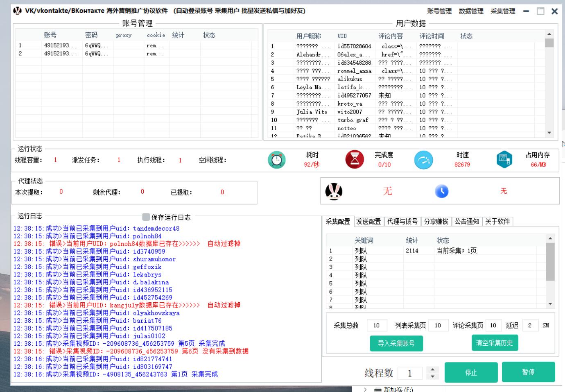Click the red hourglass completion icon
The image size is (565, 392).
tap(355, 160)
